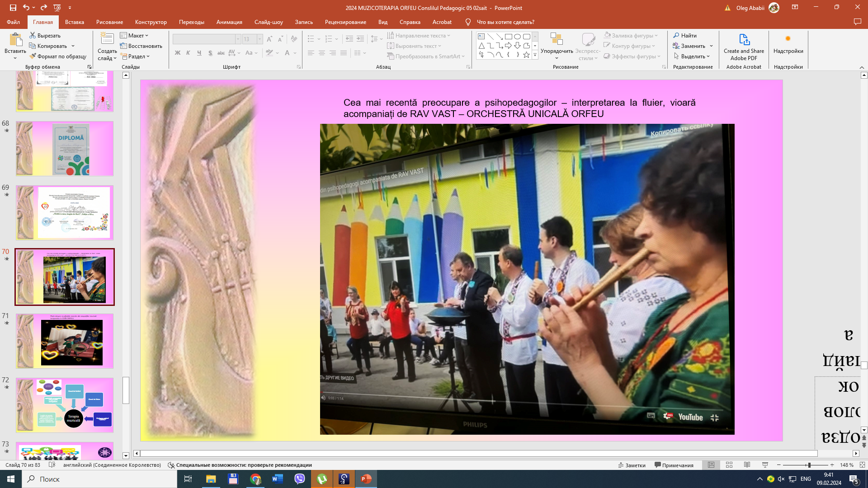Undo the last action
868x488 pixels.
[26, 8]
